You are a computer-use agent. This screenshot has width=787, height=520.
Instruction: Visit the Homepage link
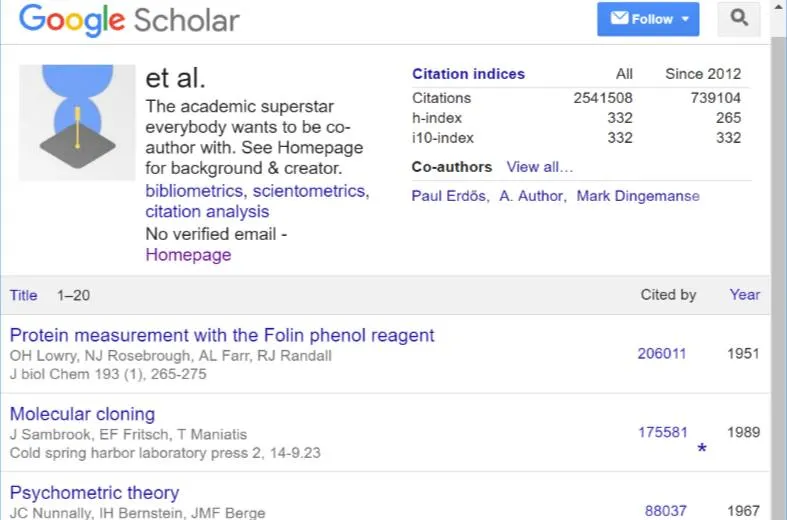[188, 254]
